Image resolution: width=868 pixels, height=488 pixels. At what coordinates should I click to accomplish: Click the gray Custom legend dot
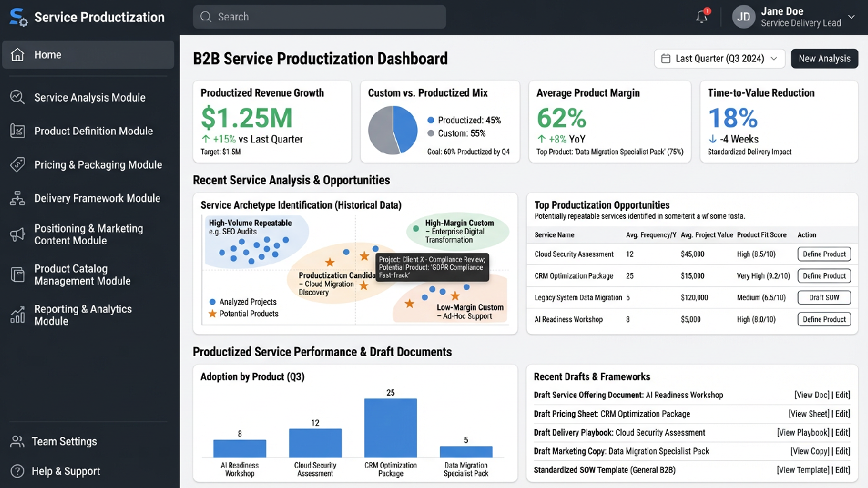tap(430, 134)
